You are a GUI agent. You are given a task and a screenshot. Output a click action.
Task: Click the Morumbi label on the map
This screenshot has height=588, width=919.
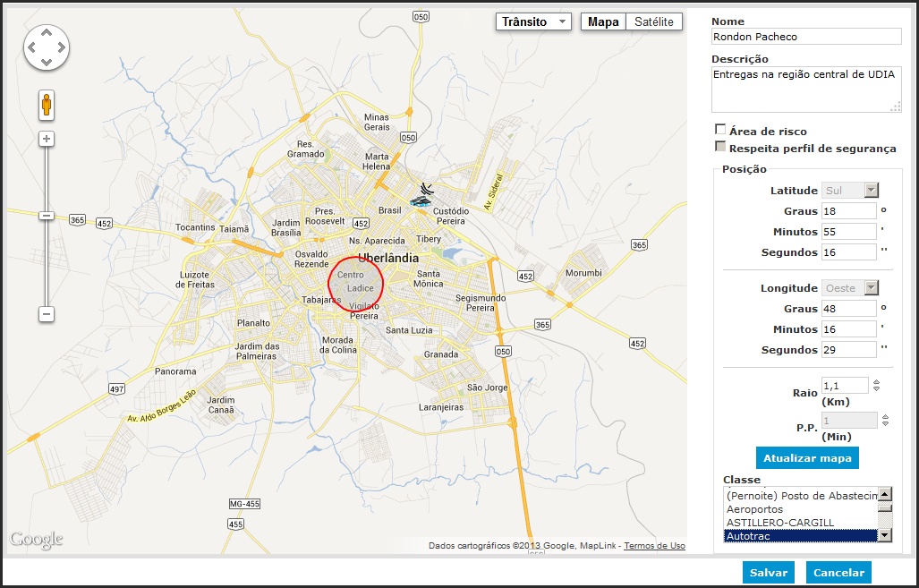pyautogui.click(x=583, y=273)
